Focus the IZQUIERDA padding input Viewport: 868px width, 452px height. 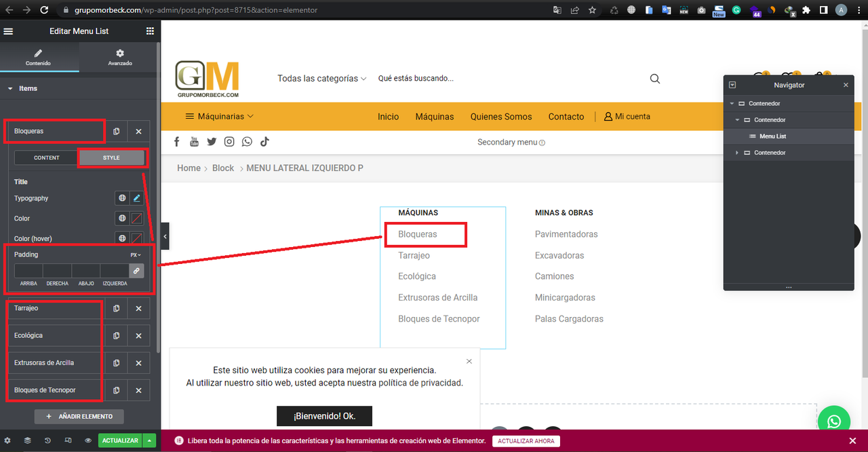tap(115, 271)
